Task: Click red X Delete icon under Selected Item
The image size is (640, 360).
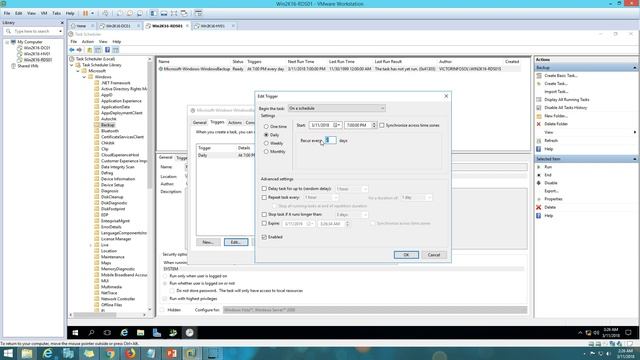Action: pyautogui.click(x=539, y=207)
